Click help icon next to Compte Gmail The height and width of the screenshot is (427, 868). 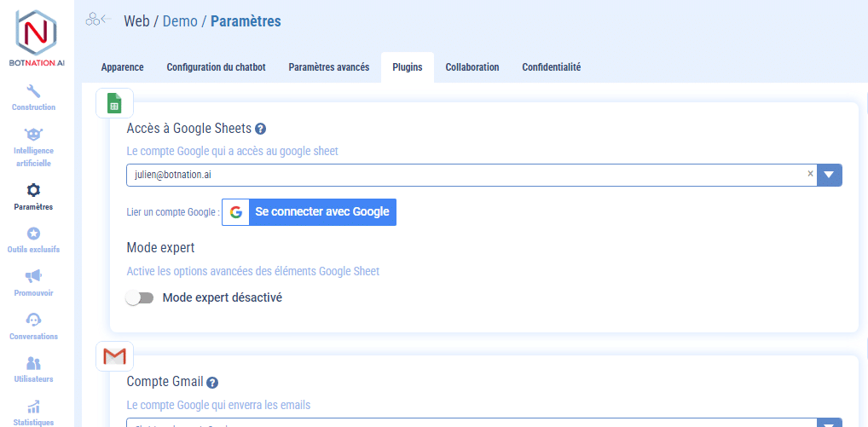pos(212,383)
